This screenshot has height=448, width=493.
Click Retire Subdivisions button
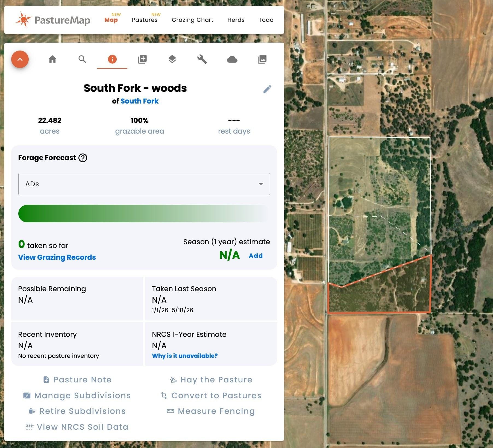pos(77,411)
